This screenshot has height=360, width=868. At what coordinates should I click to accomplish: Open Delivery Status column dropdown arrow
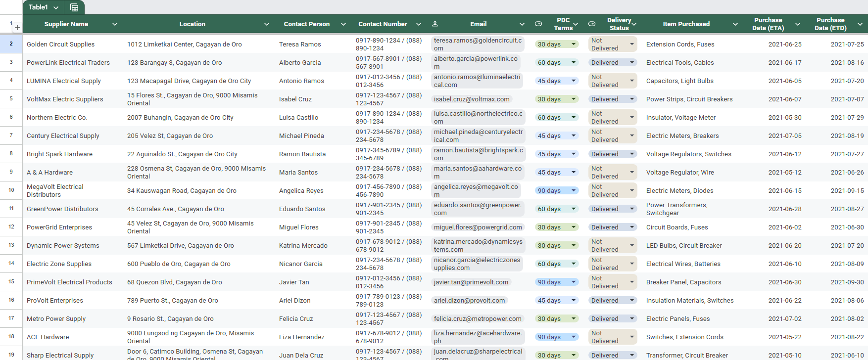[x=634, y=24]
